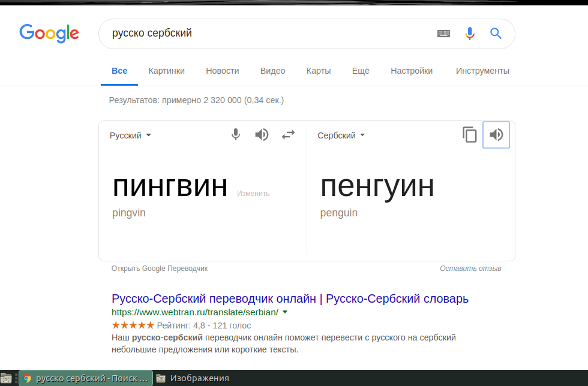Screen dimensions: 588x386
Task: Activate microphone input for Russian source text
Action: 235,134
